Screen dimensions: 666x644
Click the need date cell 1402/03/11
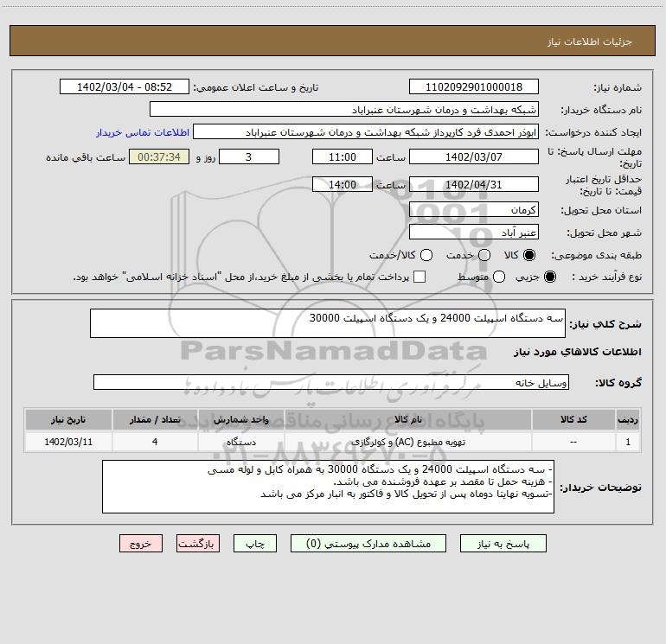pyautogui.click(x=68, y=442)
